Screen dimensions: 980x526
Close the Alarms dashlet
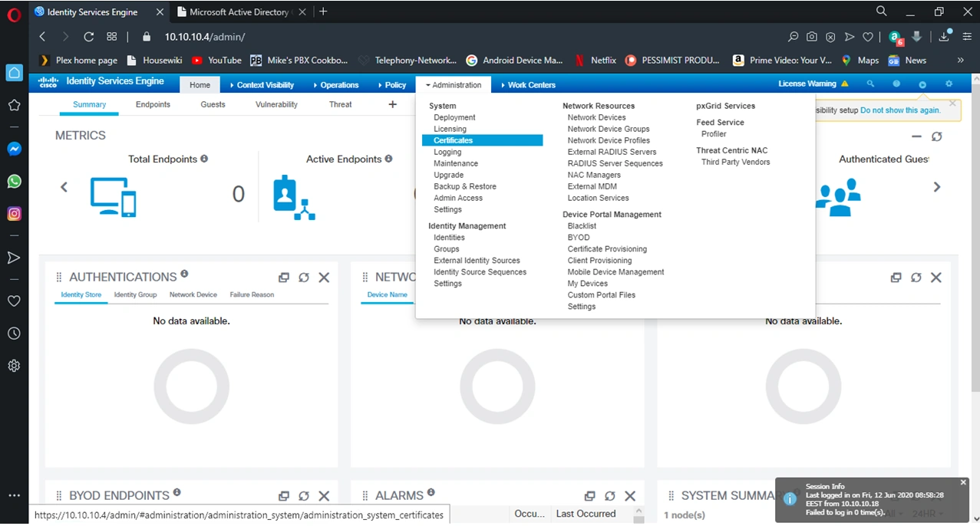630,496
